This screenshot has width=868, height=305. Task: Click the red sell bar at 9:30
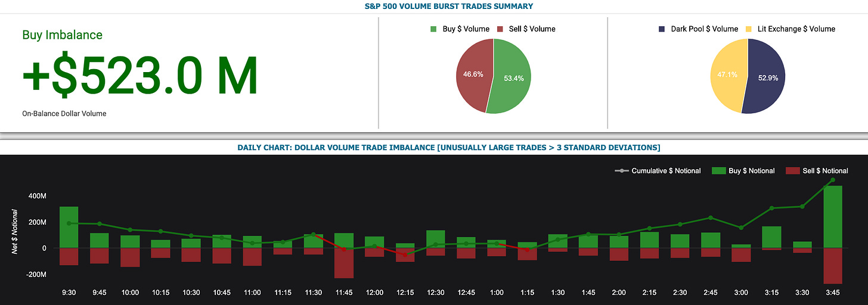tap(69, 256)
